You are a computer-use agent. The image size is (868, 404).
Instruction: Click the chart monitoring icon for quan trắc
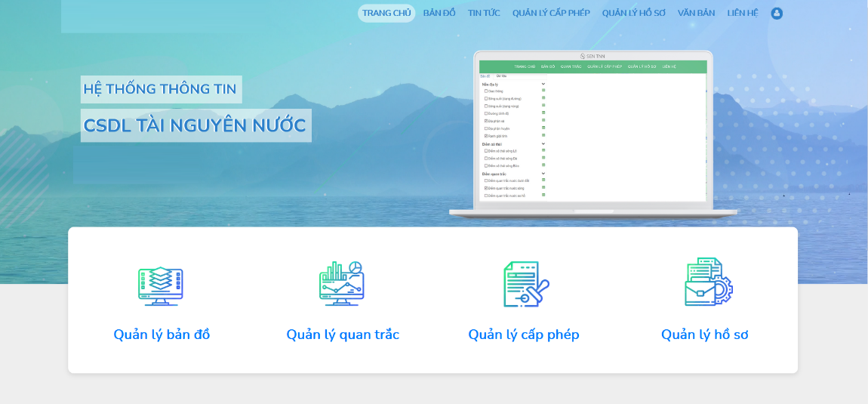point(341,284)
